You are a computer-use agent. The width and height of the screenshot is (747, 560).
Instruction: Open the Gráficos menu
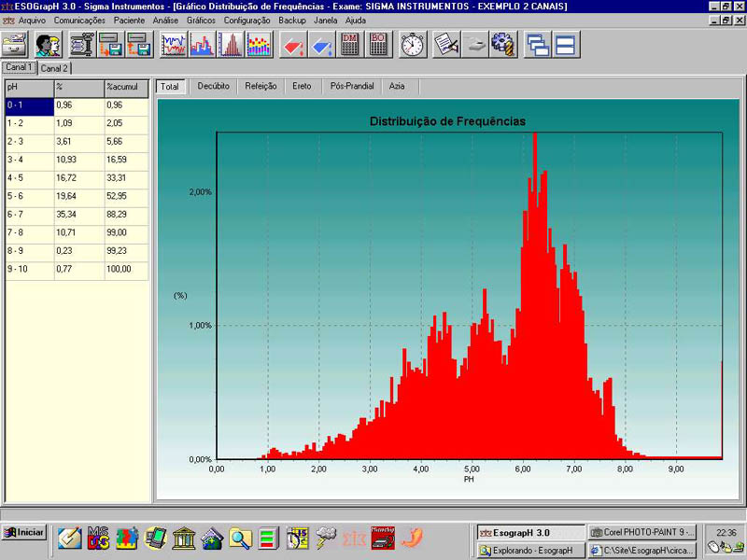(201, 20)
